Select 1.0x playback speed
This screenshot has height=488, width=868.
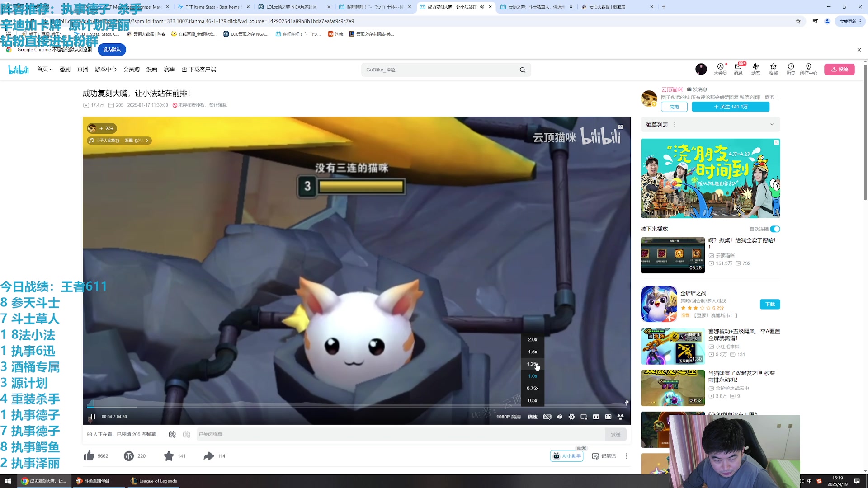pos(533,376)
